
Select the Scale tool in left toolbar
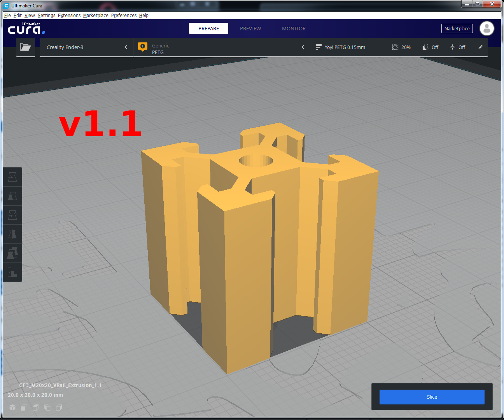12,196
